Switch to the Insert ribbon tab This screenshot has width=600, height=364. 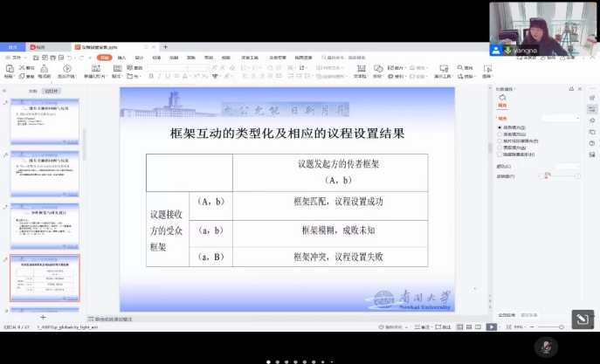click(121, 57)
